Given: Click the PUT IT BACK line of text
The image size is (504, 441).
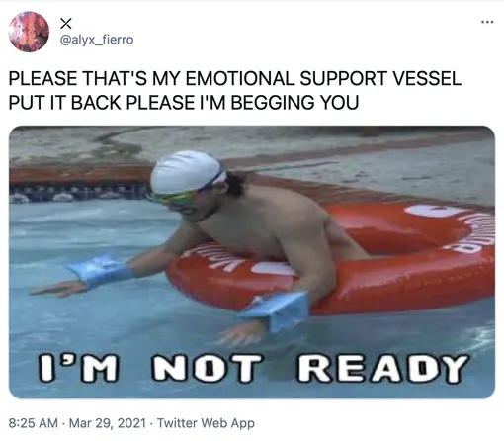Looking at the screenshot, I should [x=184, y=102].
